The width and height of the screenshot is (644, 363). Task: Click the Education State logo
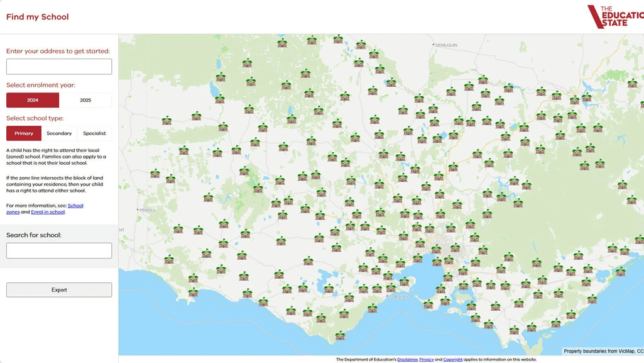coord(613,17)
